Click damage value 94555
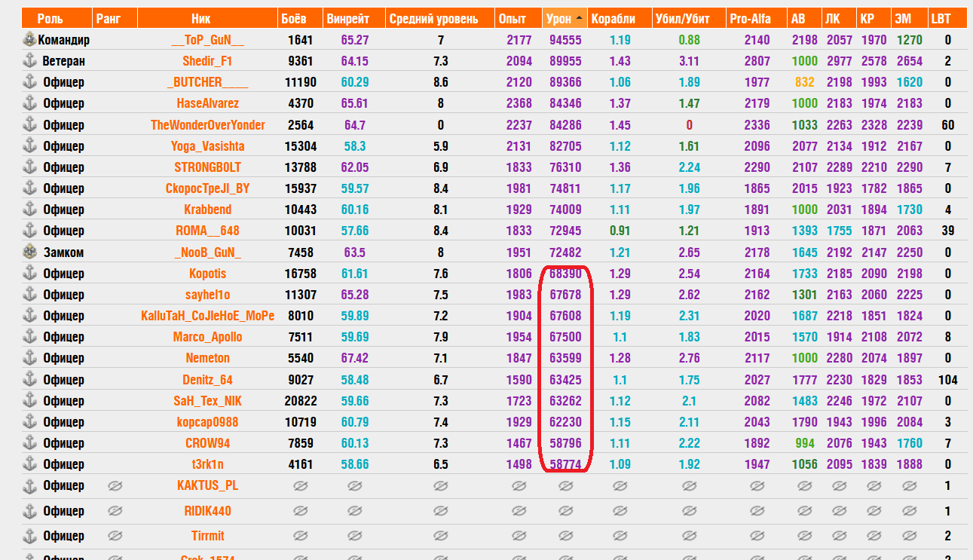The height and width of the screenshot is (560, 973). point(565,41)
